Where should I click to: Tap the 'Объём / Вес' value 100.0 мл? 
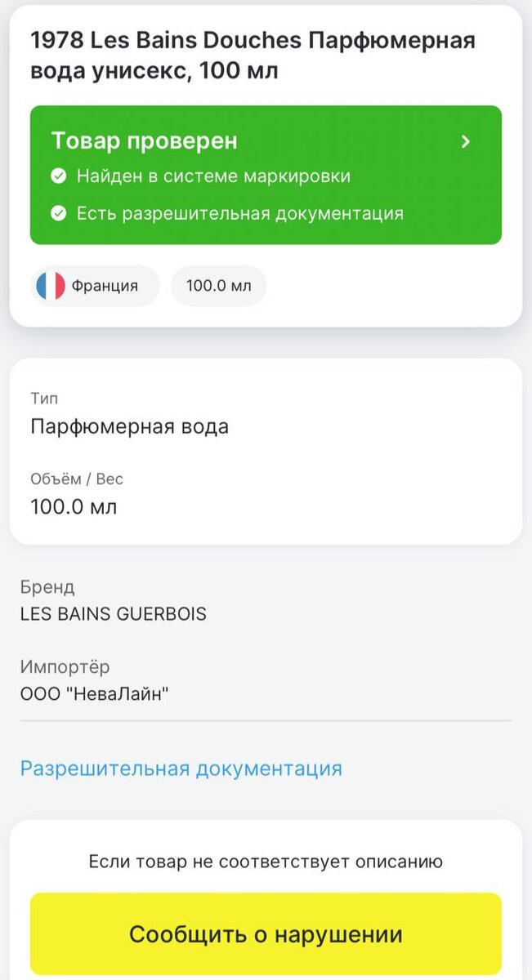pyautogui.click(x=69, y=506)
